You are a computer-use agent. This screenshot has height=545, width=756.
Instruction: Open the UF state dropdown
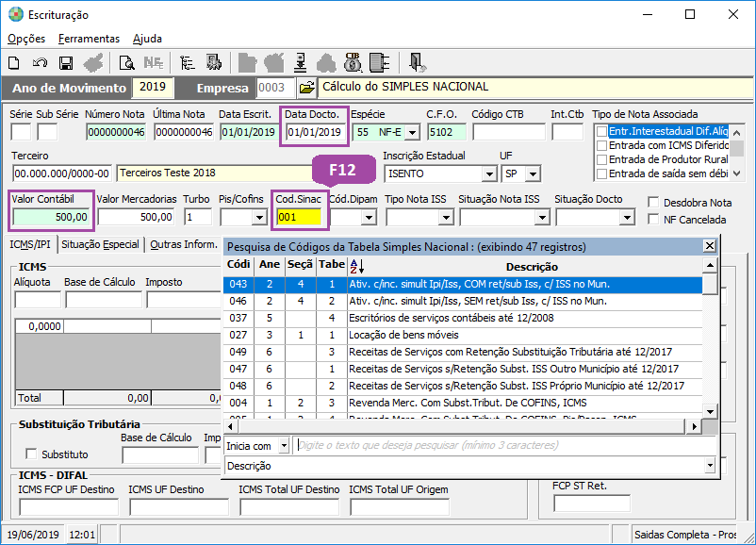533,173
